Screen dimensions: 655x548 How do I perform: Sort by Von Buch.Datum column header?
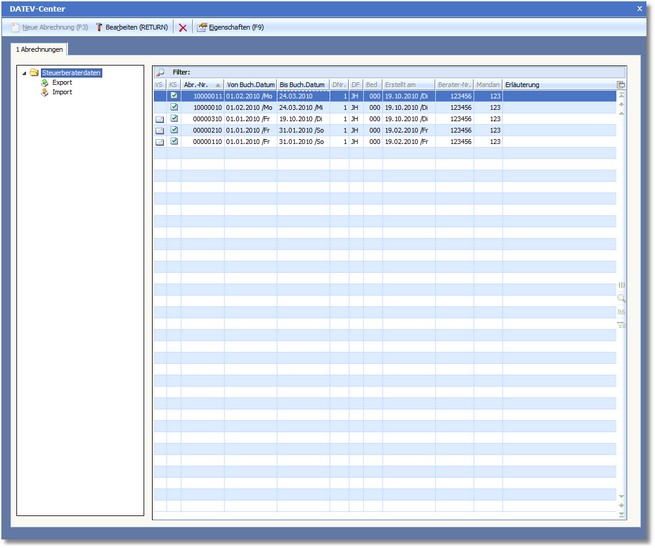pyautogui.click(x=250, y=85)
